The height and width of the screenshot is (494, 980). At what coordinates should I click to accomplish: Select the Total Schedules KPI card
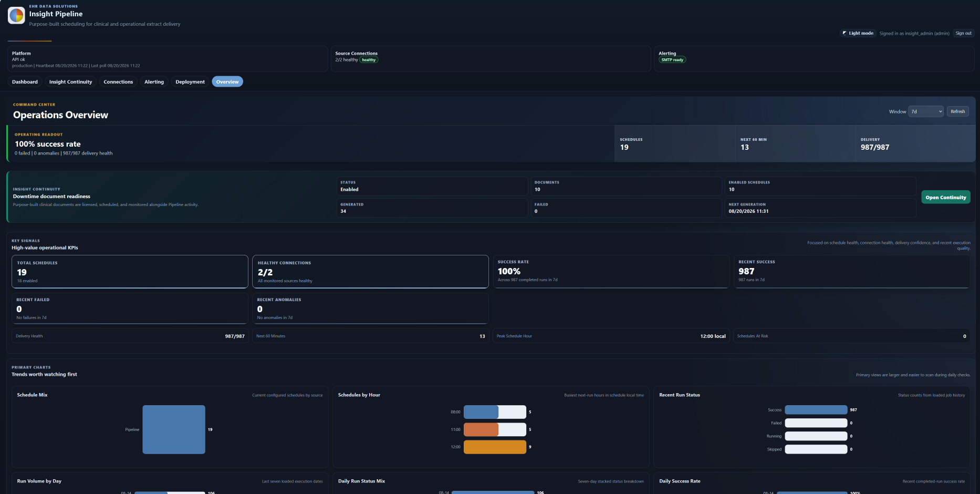pos(130,272)
